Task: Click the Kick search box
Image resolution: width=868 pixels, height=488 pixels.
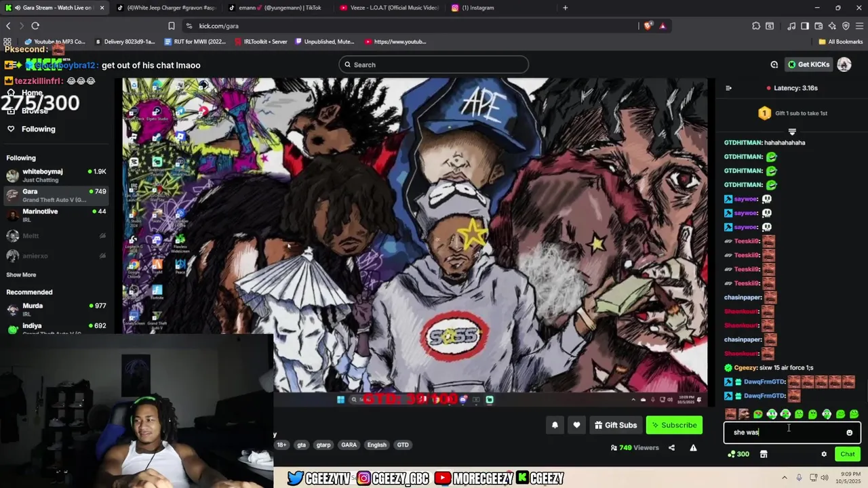Action: [434, 64]
